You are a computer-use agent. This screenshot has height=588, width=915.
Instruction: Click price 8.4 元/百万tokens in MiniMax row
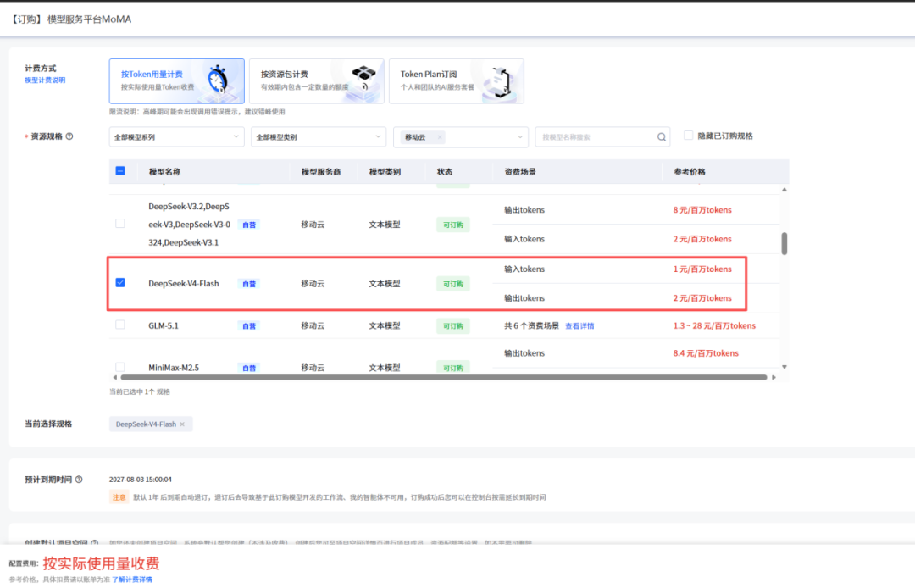click(x=706, y=353)
